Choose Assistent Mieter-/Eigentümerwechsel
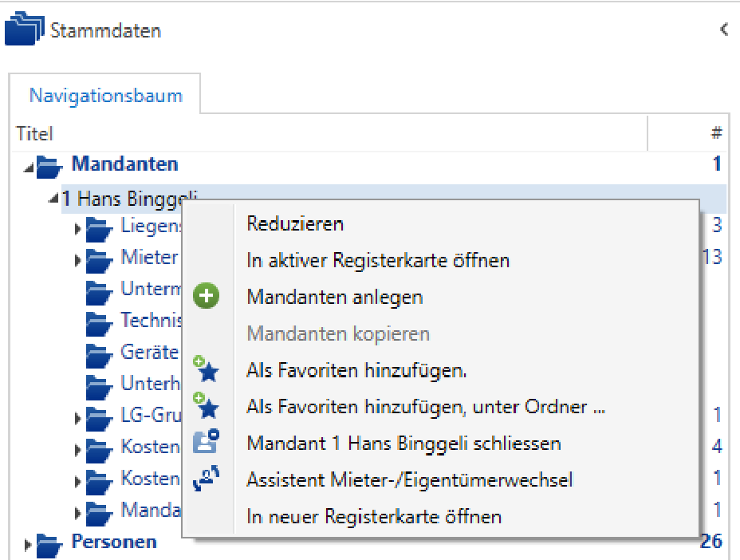This screenshot has height=560, width=740. (x=410, y=479)
